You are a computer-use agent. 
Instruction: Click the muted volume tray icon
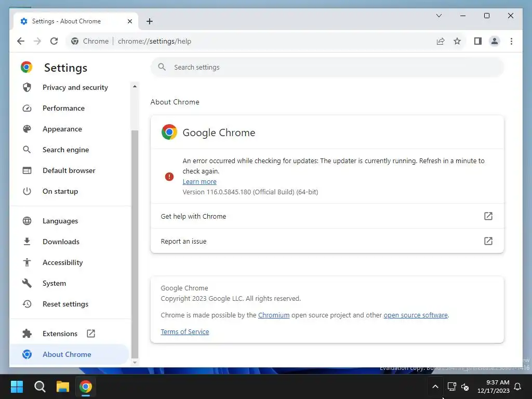tap(465, 387)
